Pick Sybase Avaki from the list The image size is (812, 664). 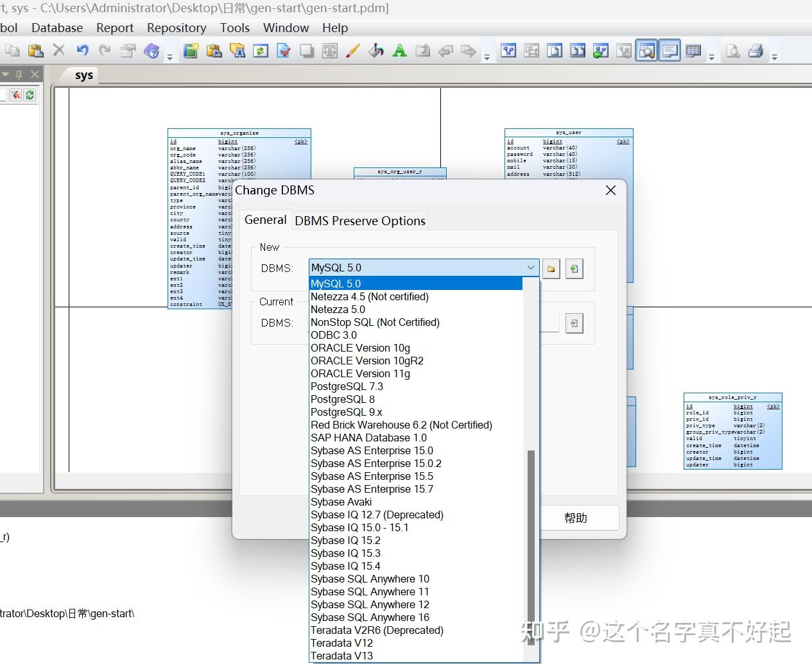416,502
